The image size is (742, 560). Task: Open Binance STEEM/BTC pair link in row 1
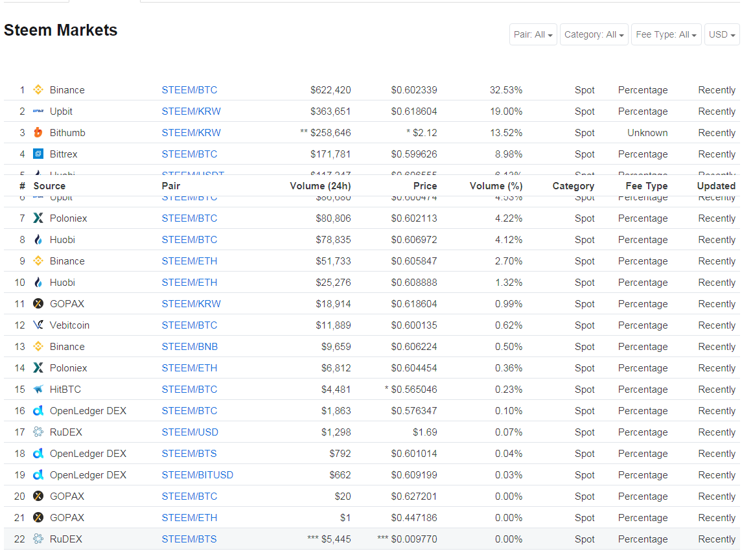pos(189,90)
